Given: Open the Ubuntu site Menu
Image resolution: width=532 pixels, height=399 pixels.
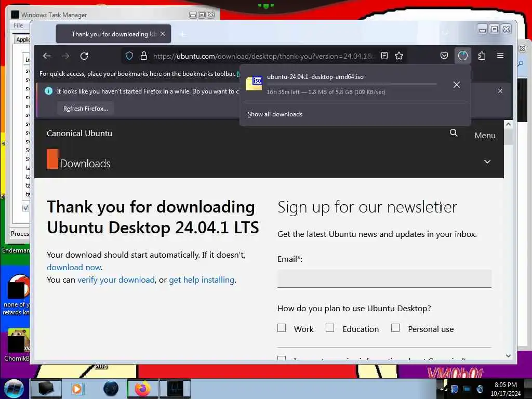Looking at the screenshot, I should click(485, 136).
